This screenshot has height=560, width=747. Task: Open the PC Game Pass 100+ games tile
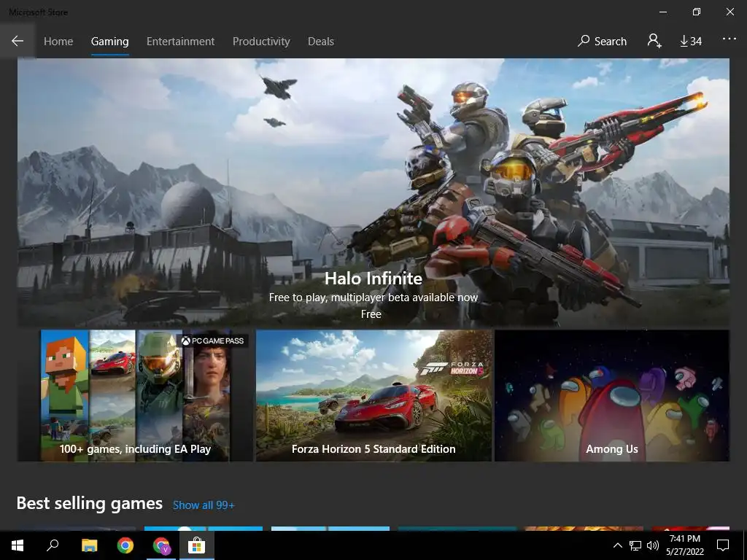tap(135, 395)
